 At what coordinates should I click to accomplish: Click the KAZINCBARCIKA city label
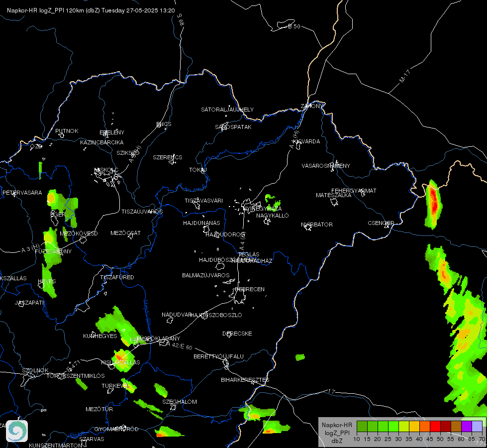(102, 142)
